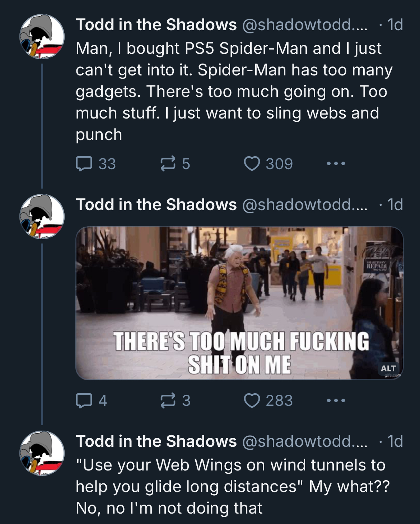Screen dimensions: 420x524
Task: Open profile avatar on GIF tweet
Action: coord(42,216)
